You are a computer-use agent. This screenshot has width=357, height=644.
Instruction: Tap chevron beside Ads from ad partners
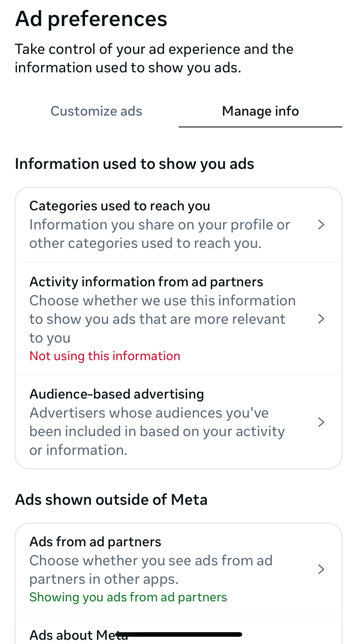click(321, 569)
